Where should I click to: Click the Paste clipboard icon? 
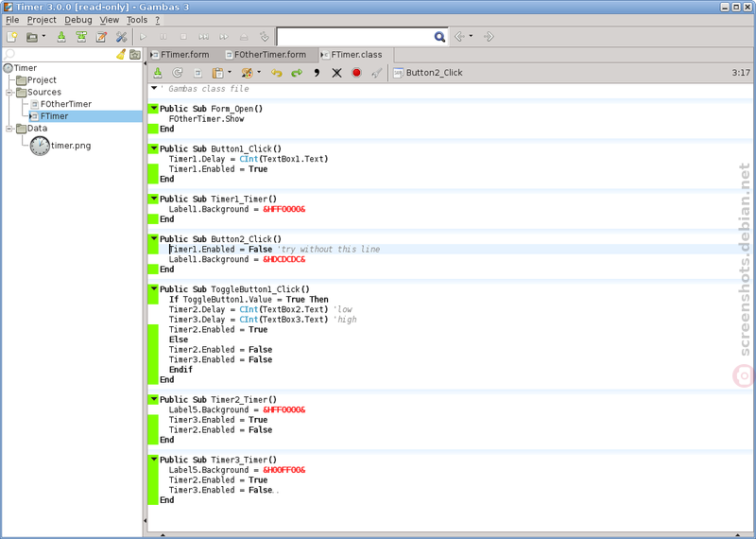[x=218, y=73]
